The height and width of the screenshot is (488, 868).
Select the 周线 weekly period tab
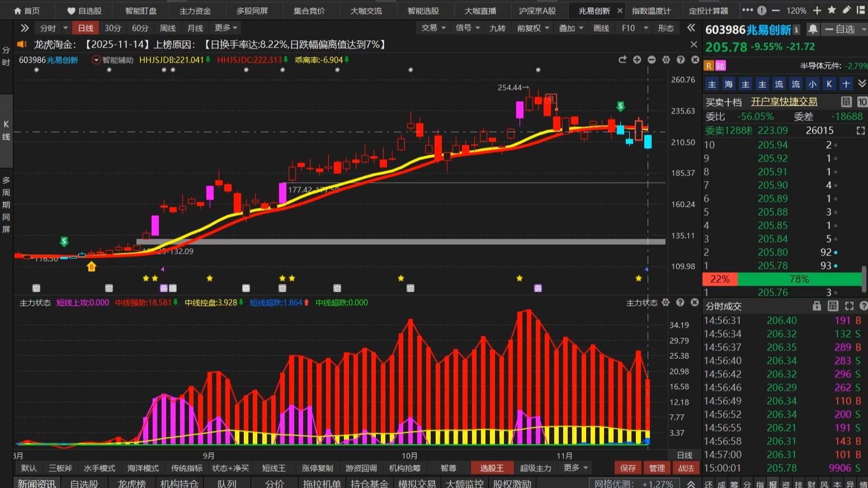168,28
